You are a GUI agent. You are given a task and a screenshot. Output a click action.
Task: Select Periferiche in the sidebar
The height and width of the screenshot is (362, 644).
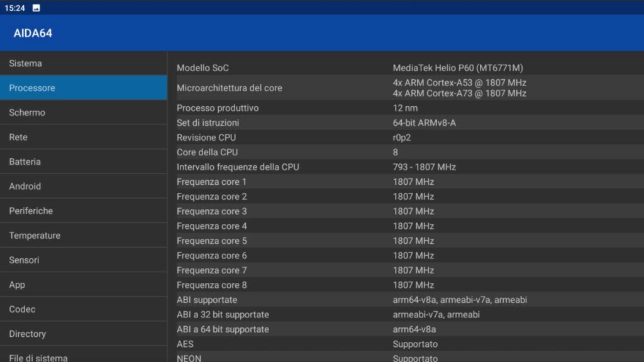[x=83, y=211]
